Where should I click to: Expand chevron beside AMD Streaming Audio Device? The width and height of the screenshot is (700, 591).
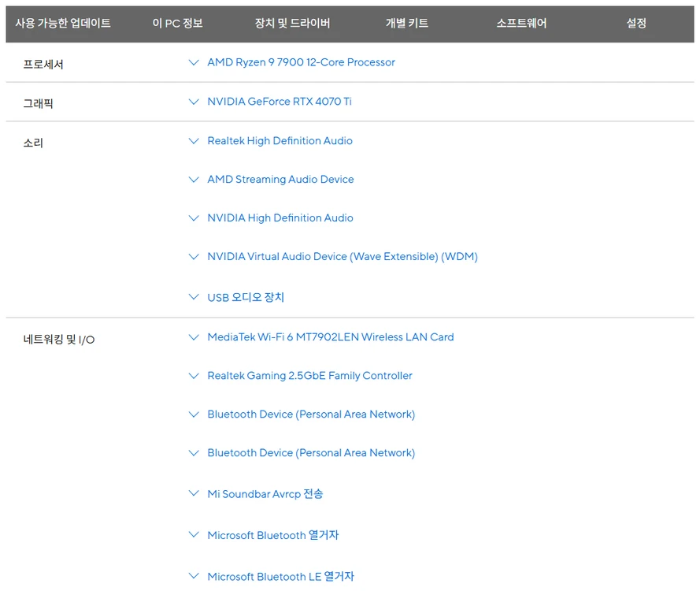tap(194, 180)
